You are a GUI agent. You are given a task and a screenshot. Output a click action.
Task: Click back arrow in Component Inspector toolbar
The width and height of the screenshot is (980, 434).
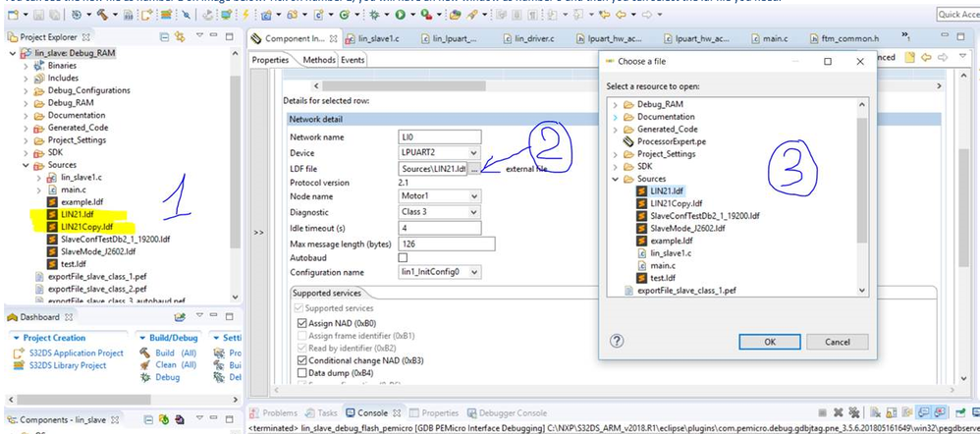[x=926, y=57]
